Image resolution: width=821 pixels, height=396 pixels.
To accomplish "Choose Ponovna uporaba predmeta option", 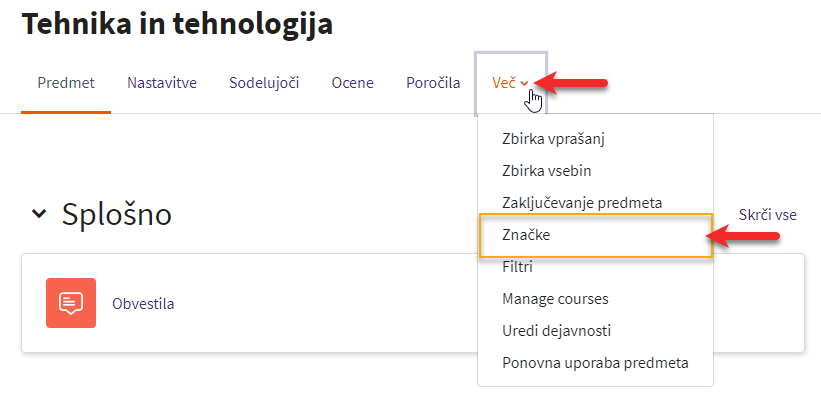I will point(595,363).
